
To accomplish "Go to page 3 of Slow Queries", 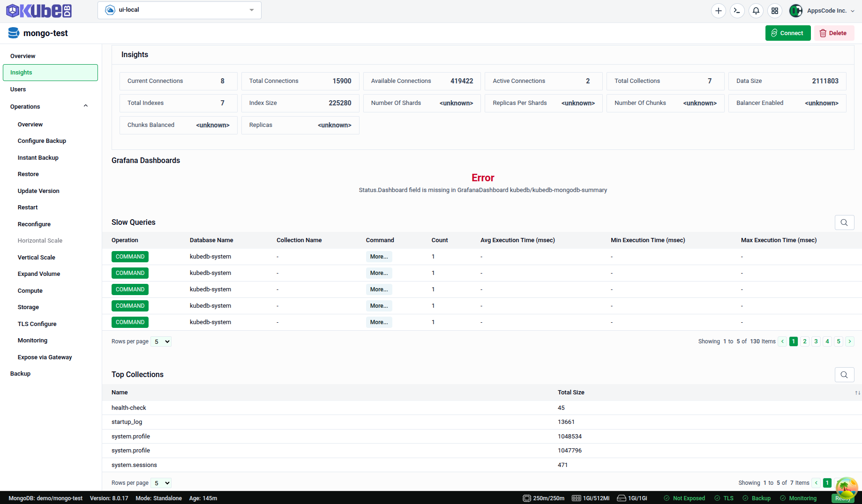I will pyautogui.click(x=816, y=341).
